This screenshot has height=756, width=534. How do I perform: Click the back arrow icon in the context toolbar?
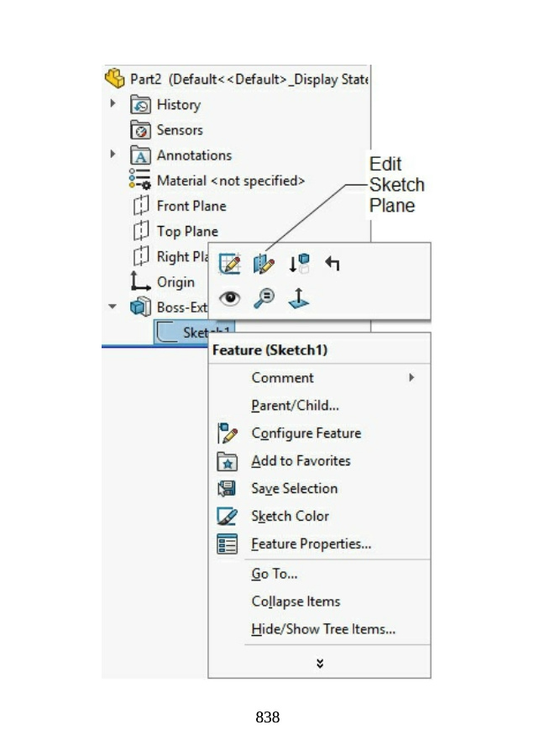pos(332,264)
